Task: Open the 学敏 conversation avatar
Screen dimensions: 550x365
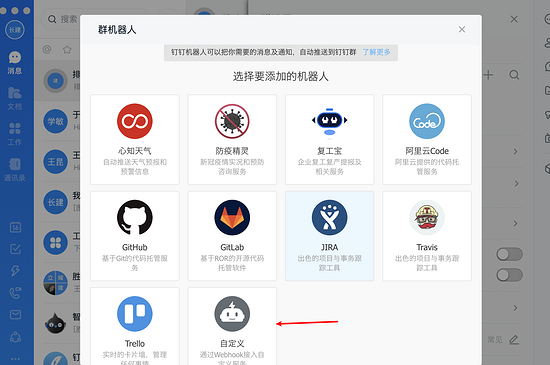Action: point(55,121)
